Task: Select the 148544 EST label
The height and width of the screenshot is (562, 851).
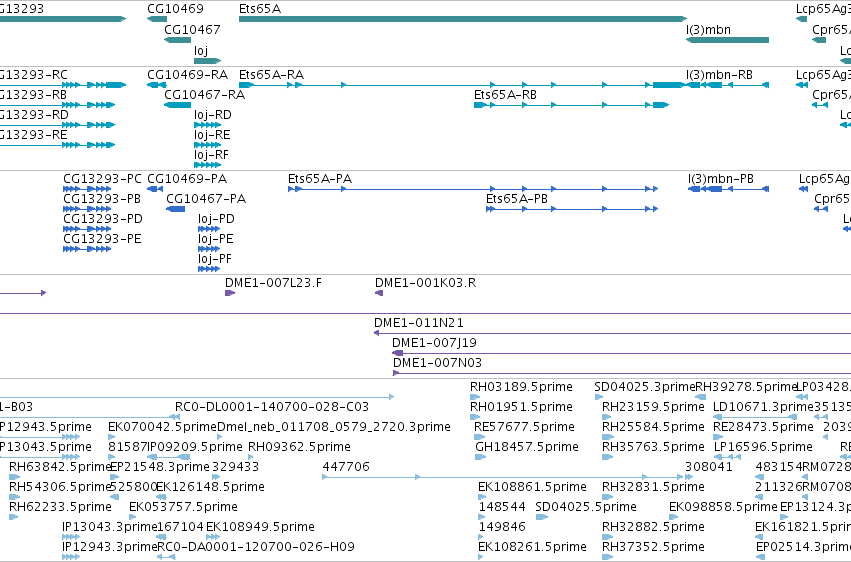Action: tap(501, 507)
